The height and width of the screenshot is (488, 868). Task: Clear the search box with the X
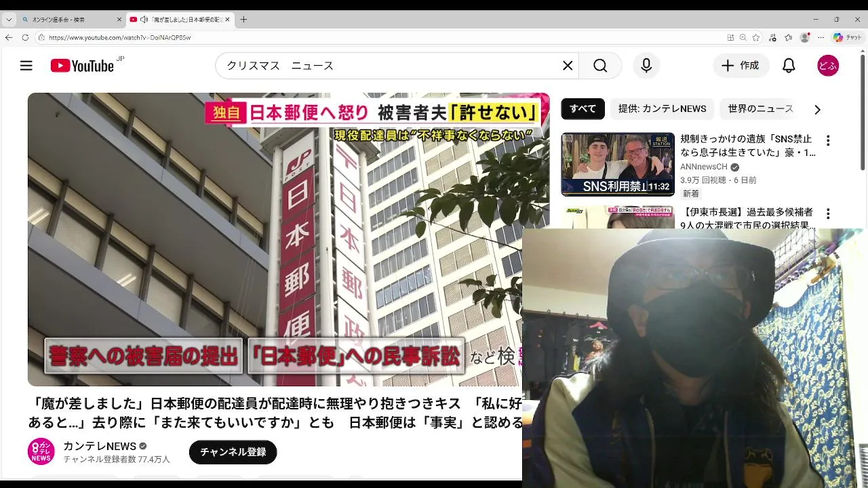click(x=568, y=66)
